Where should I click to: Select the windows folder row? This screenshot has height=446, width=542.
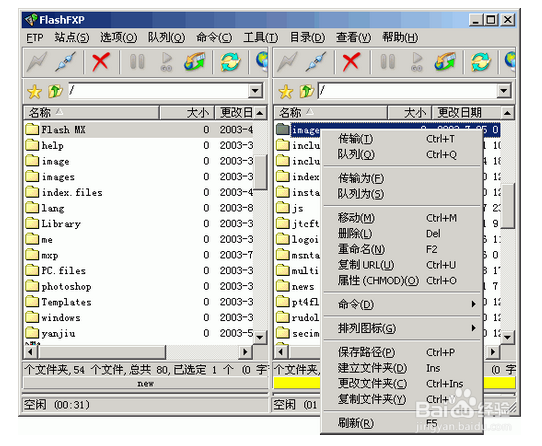[139, 317]
